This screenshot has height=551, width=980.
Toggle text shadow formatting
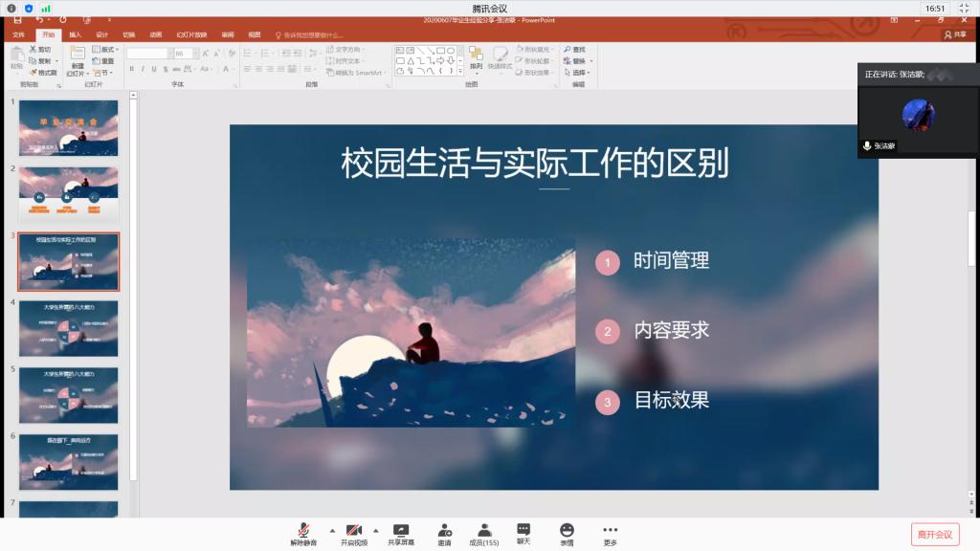[166, 69]
